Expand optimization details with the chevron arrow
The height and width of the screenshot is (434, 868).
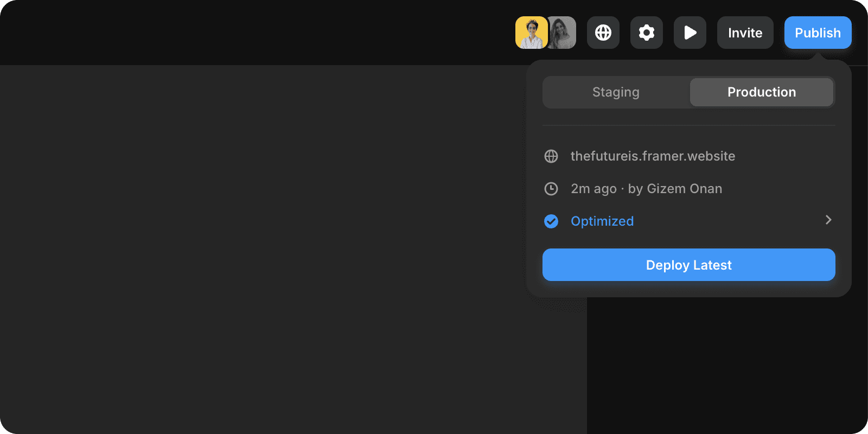click(x=828, y=220)
